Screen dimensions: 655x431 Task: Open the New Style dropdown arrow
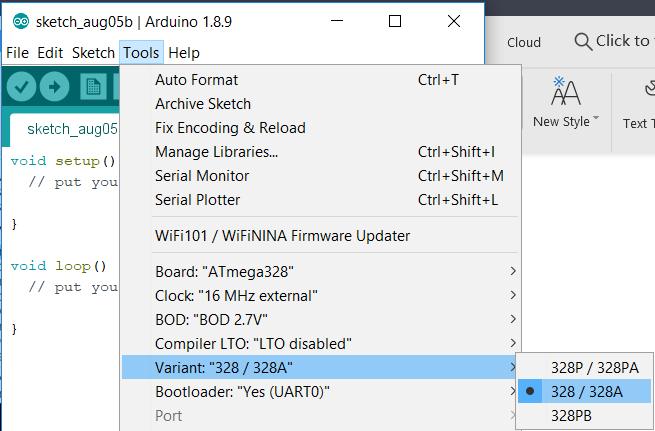(596, 118)
